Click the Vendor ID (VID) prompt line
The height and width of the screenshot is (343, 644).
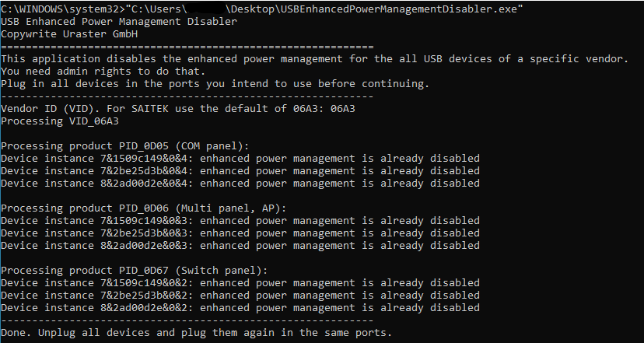tap(178, 108)
